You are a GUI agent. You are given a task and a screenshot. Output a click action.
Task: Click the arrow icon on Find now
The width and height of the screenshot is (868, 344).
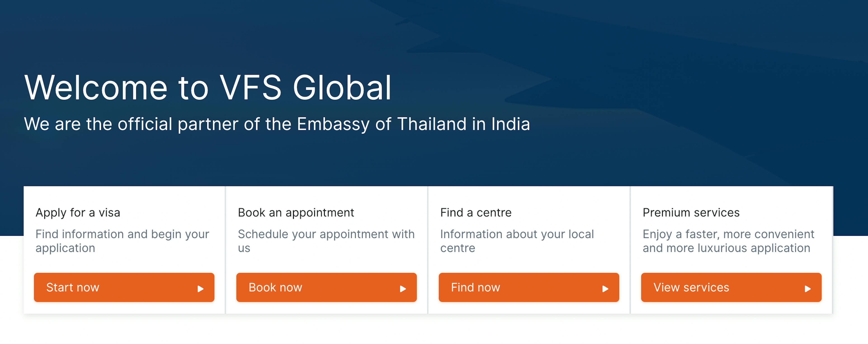[605, 289]
